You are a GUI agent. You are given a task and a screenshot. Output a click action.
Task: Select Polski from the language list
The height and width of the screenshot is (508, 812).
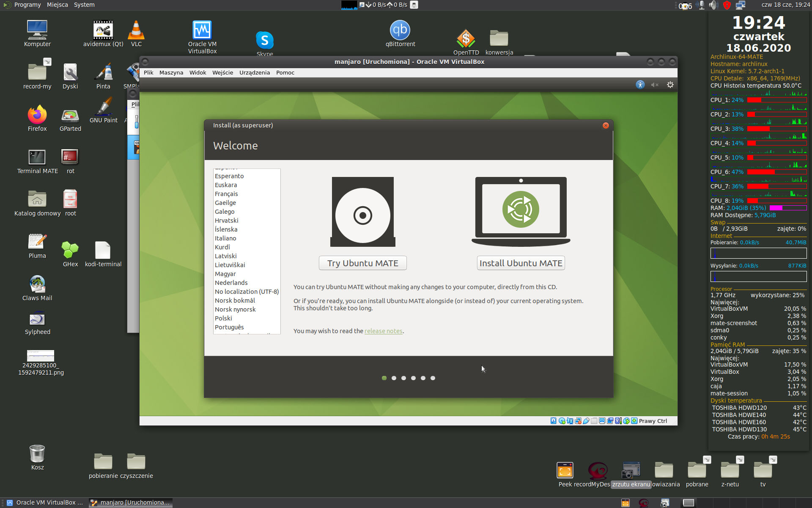[x=223, y=318]
